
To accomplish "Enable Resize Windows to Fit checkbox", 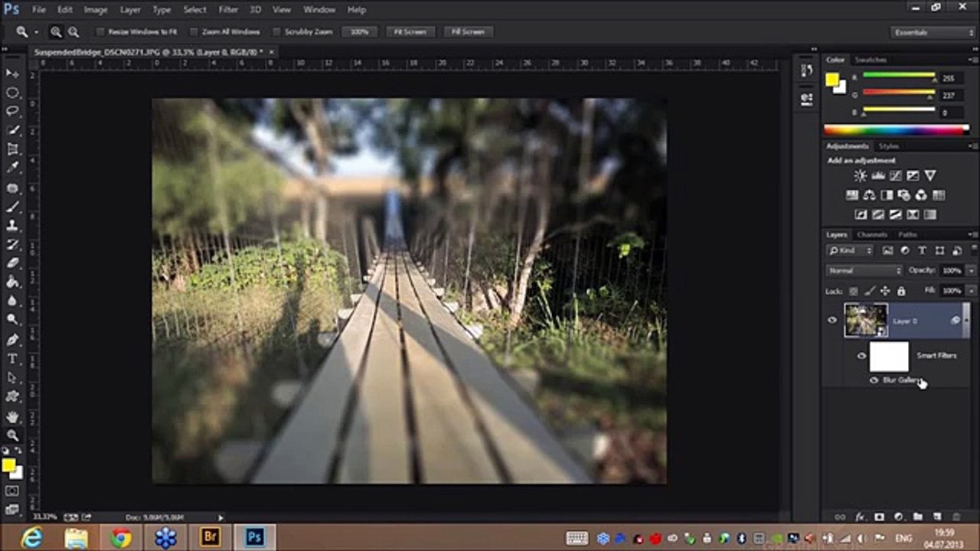I will tap(100, 32).
